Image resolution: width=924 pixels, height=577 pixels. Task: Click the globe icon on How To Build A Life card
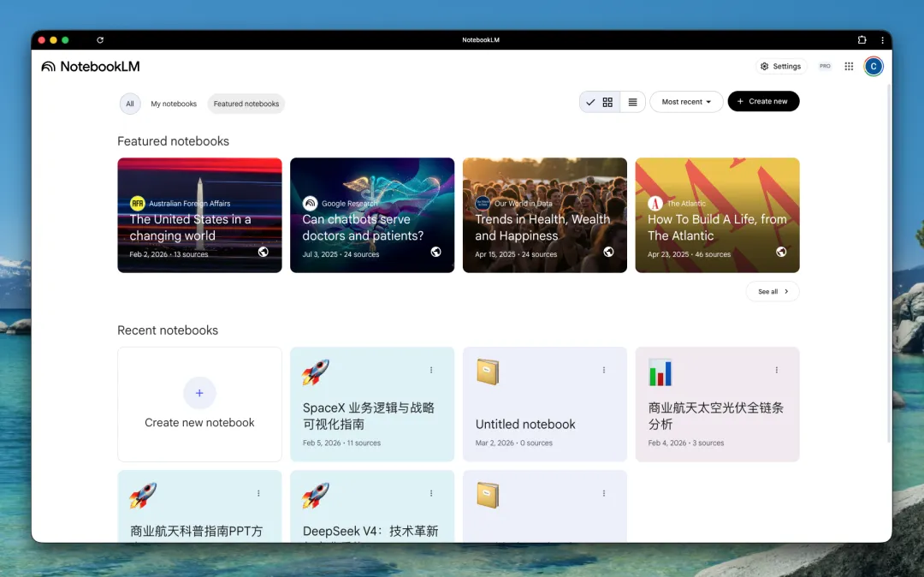(x=781, y=252)
